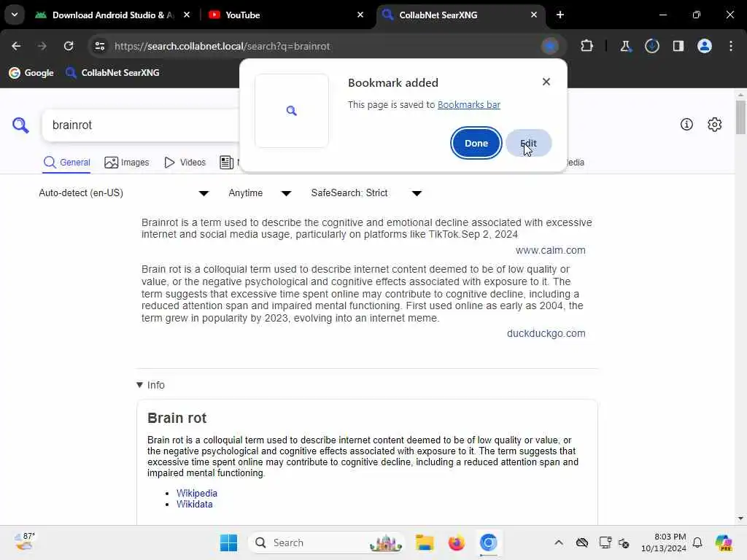
Task: Open SearXNG preferences gear
Action: click(714, 125)
